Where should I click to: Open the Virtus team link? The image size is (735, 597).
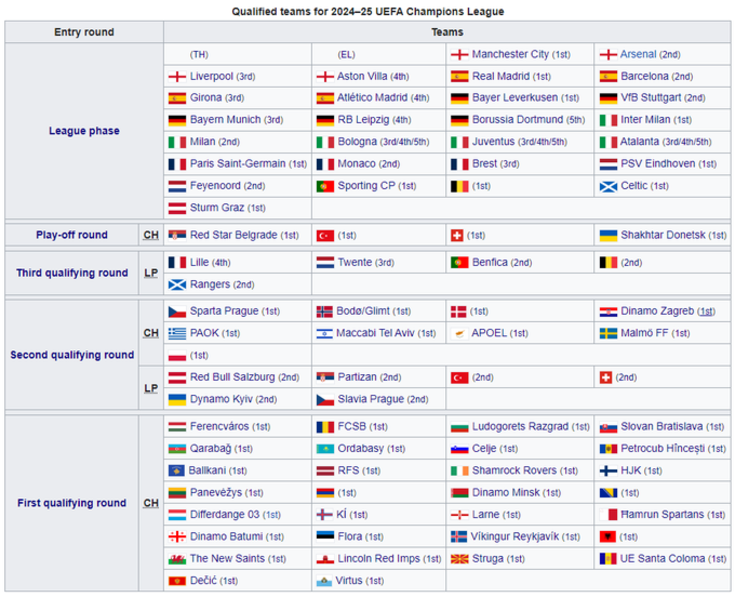click(349, 581)
